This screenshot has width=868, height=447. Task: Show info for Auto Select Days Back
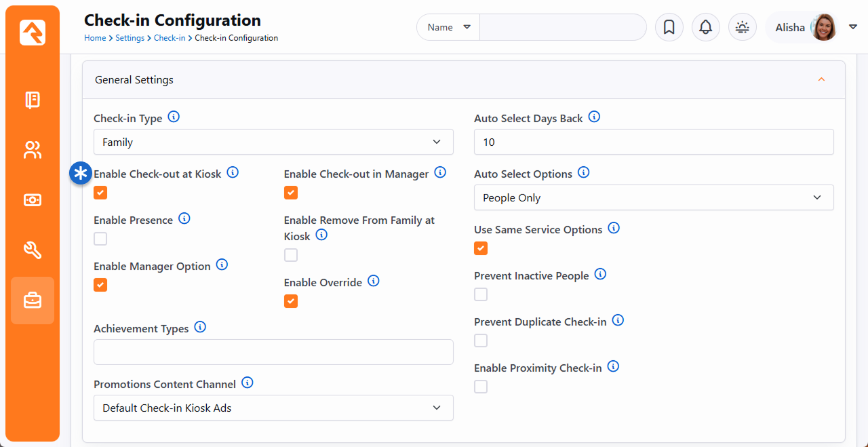[x=594, y=117]
